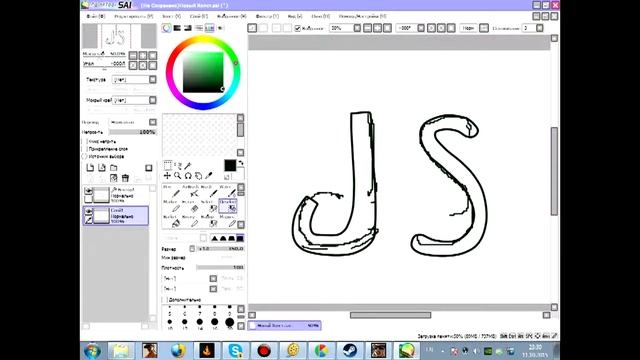The height and width of the screenshot is (360, 640).
Task: Toggle the Сохр. непрозр. checkbox
Action: 84,141
